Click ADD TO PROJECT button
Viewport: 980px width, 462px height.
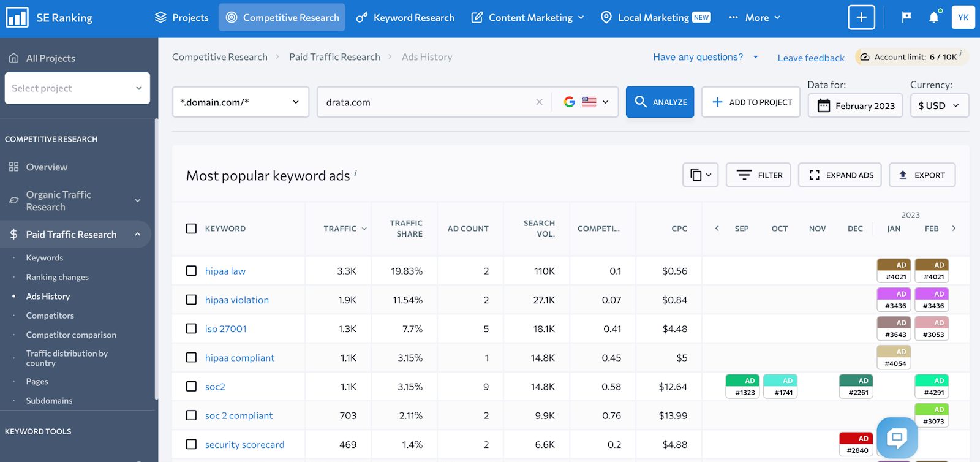pyautogui.click(x=751, y=102)
